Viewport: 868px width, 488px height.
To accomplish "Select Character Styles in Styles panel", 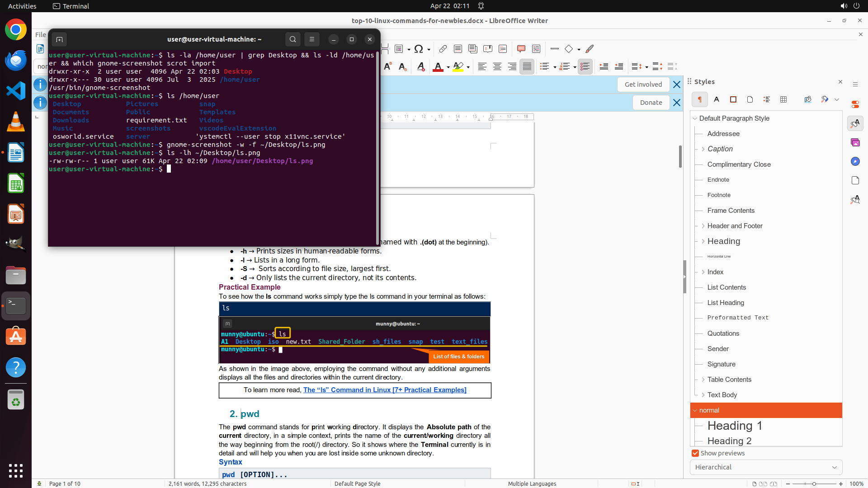I will tap(717, 99).
